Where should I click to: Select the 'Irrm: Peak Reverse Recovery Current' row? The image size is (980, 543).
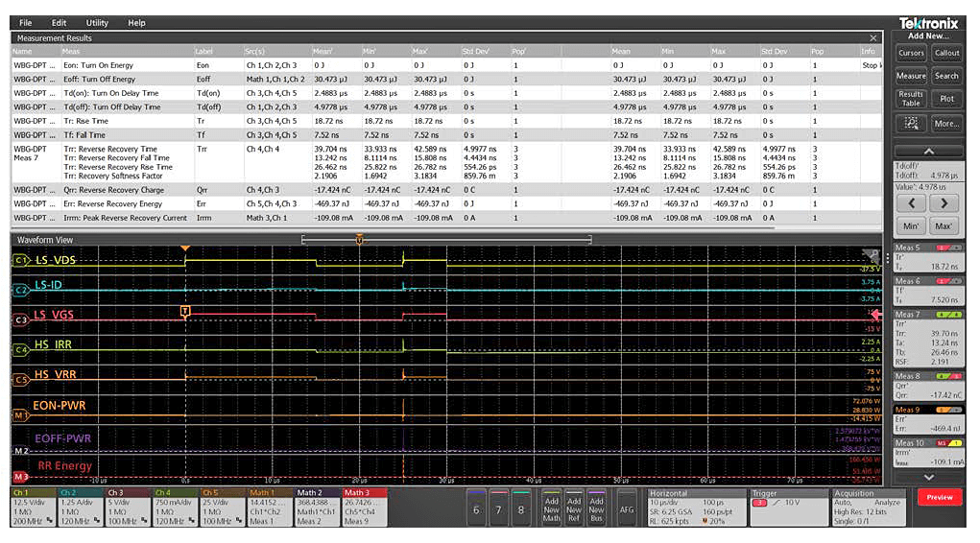pos(446,218)
